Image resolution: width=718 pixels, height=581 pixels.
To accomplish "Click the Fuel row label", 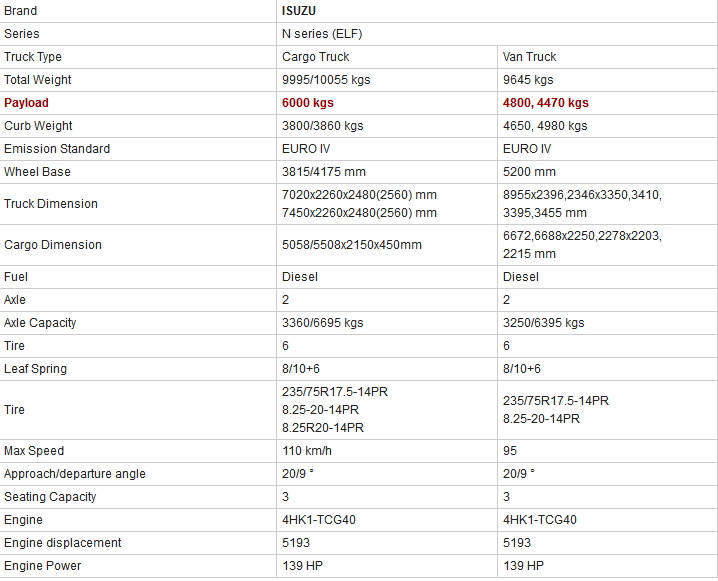I will [x=16, y=277].
